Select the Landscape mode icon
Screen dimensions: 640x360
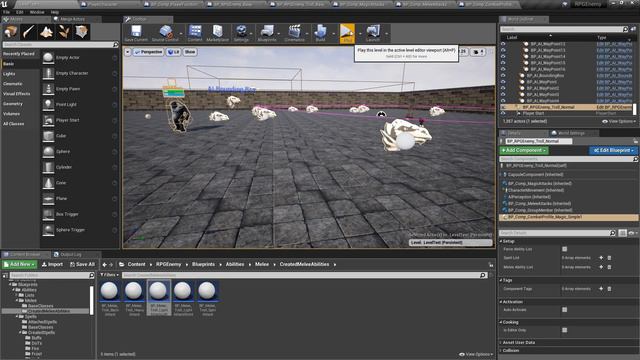coord(46,32)
